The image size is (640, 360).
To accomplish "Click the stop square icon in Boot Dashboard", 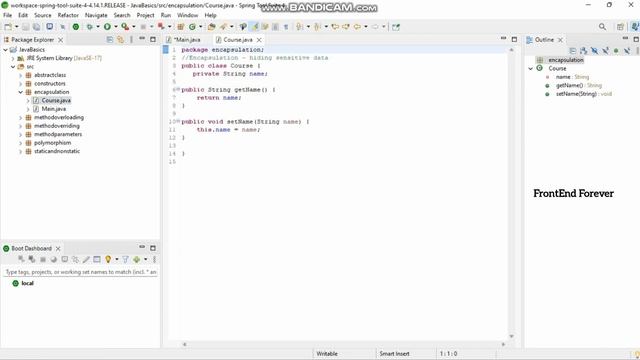I will [42, 260].
